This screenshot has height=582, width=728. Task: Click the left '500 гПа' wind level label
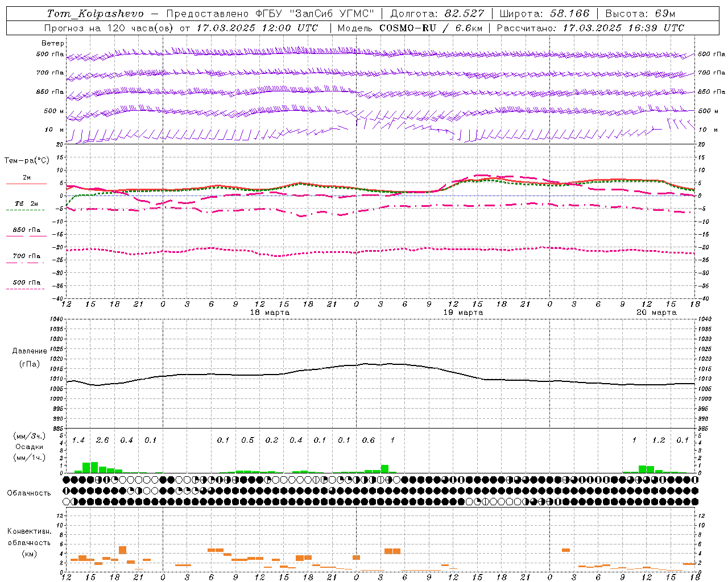click(49, 55)
